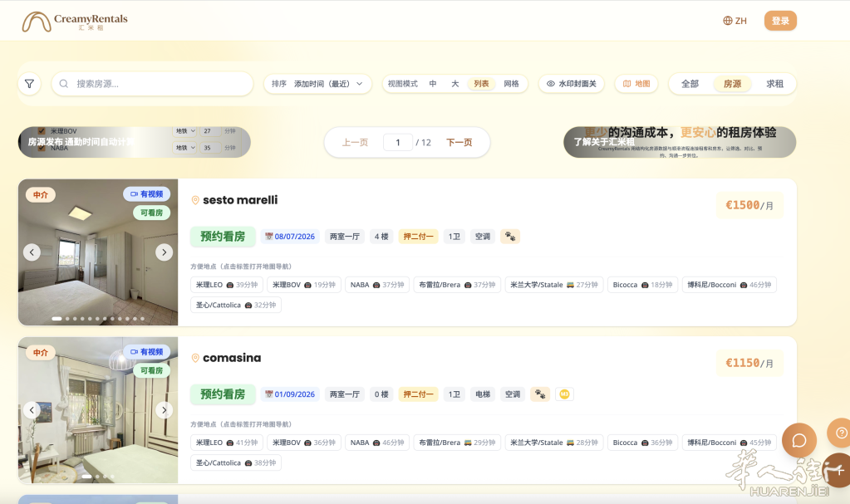The image size is (850, 504).
Task: Open the 地图 map view
Action: tap(636, 84)
